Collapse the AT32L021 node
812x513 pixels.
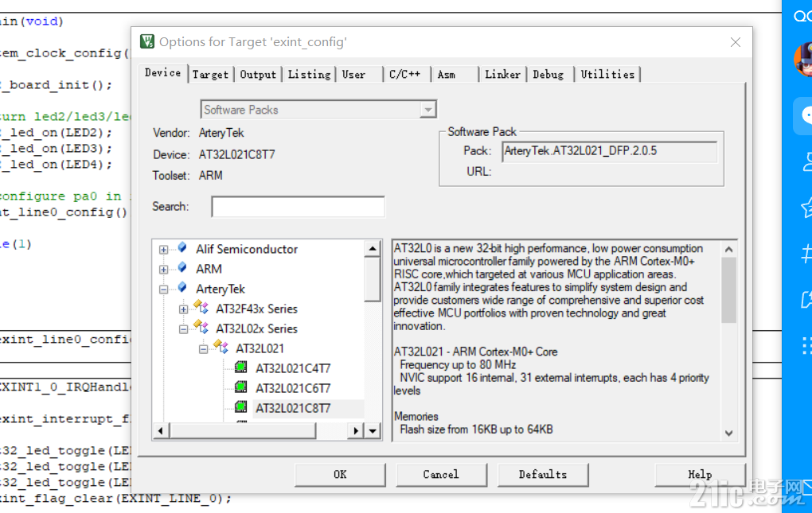tap(204, 350)
